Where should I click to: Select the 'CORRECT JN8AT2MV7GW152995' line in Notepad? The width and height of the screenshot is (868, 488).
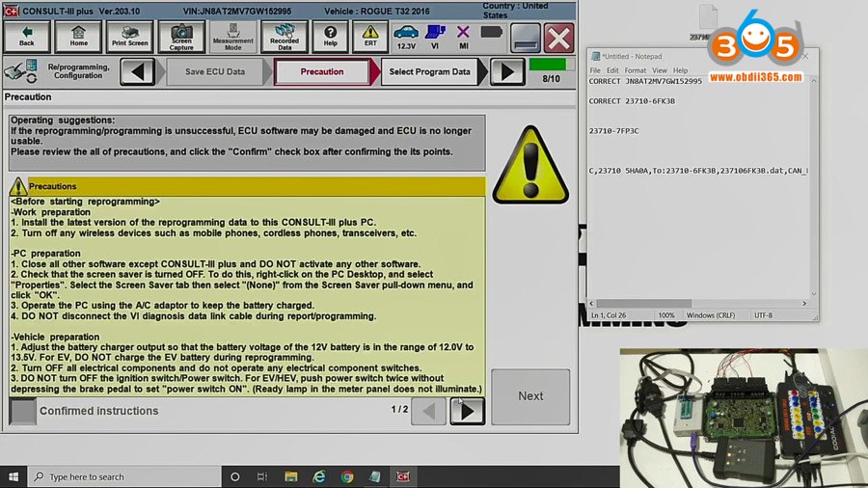click(645, 81)
